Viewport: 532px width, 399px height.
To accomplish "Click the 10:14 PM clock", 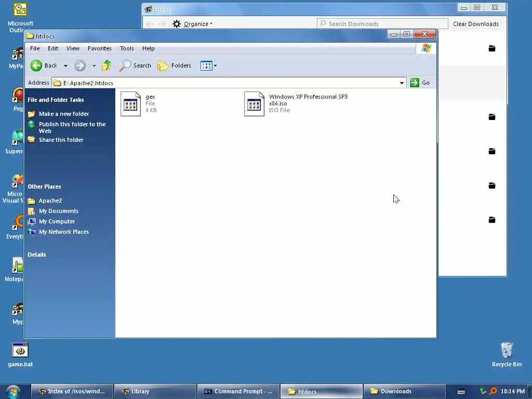I will click(x=513, y=392).
